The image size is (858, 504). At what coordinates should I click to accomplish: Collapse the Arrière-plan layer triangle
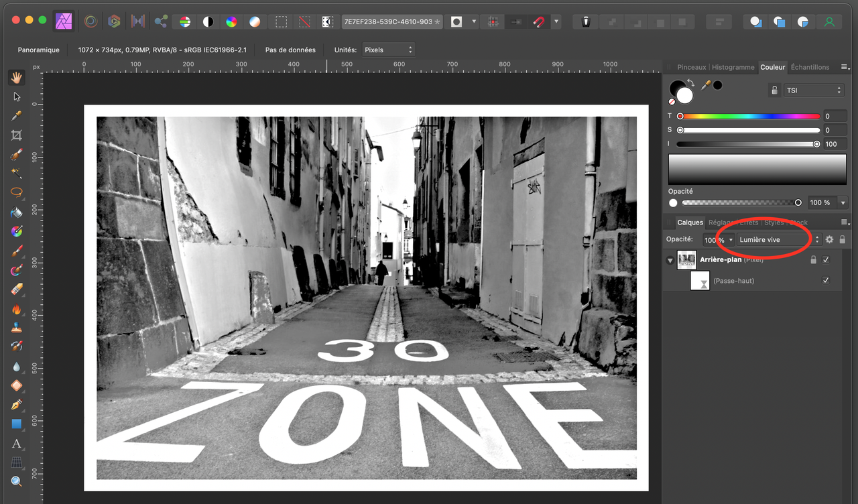(x=670, y=260)
